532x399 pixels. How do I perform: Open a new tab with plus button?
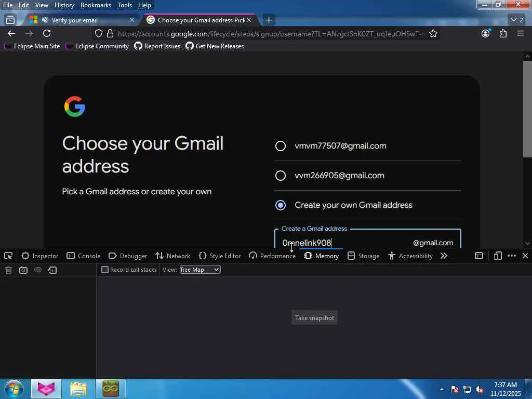click(269, 20)
